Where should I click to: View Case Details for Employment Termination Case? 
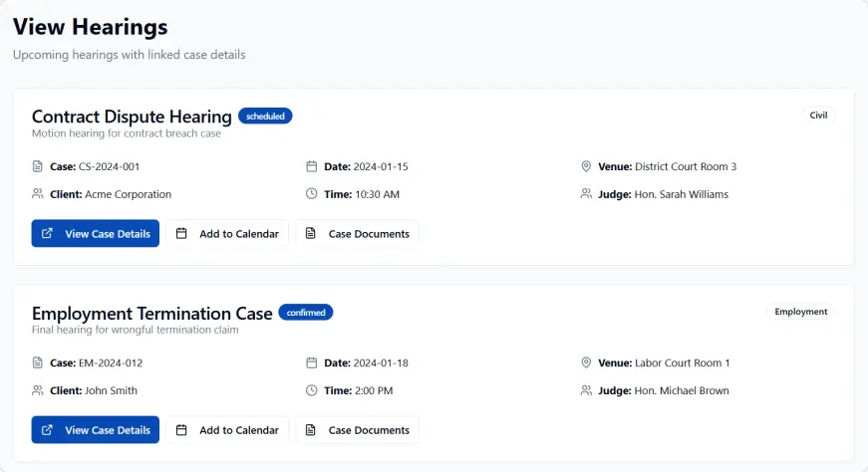pyautogui.click(x=96, y=430)
